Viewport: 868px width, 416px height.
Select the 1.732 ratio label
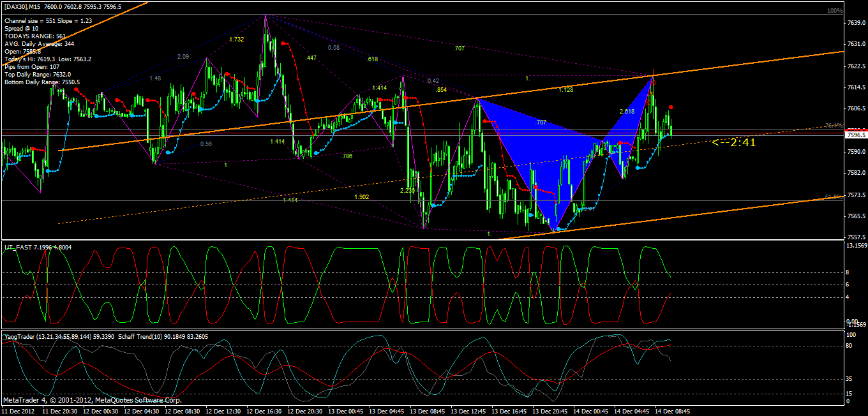pyautogui.click(x=237, y=40)
